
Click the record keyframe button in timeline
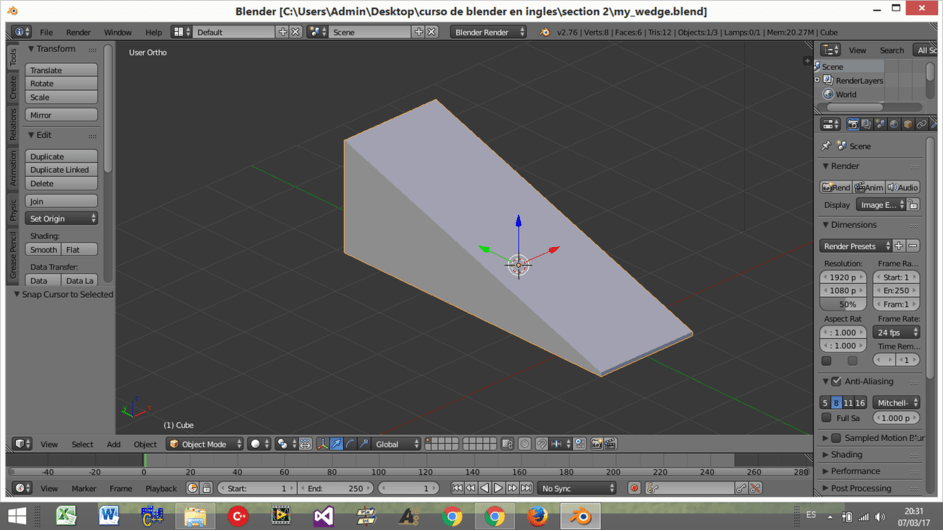click(634, 488)
